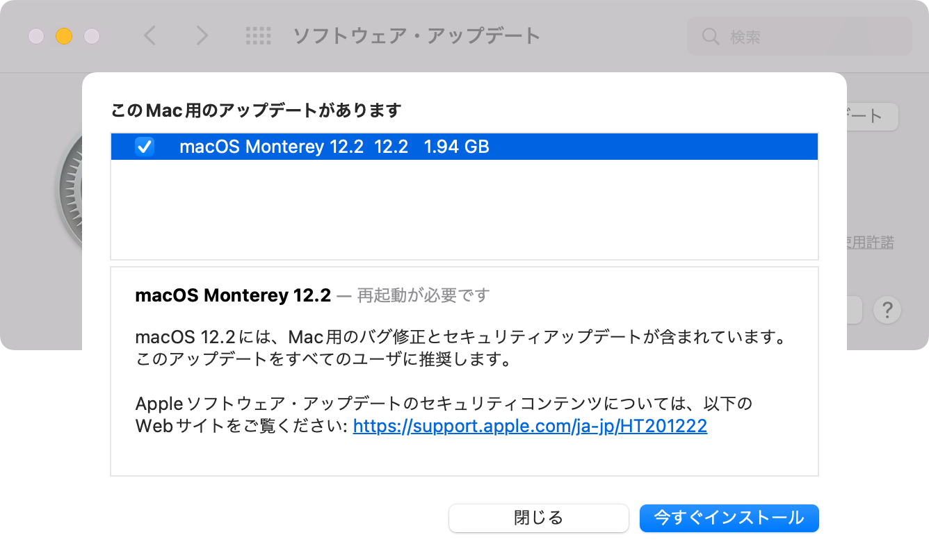Show all preferences via the grid icon

pyautogui.click(x=258, y=36)
